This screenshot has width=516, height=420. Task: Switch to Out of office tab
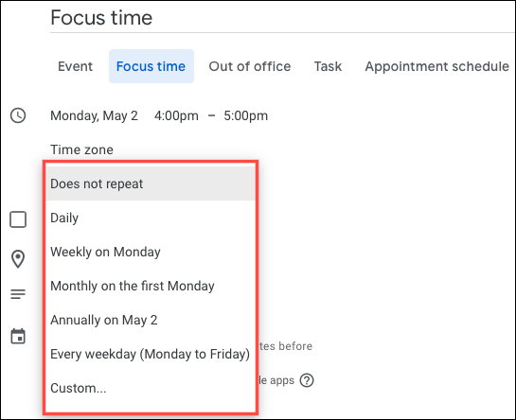click(250, 66)
